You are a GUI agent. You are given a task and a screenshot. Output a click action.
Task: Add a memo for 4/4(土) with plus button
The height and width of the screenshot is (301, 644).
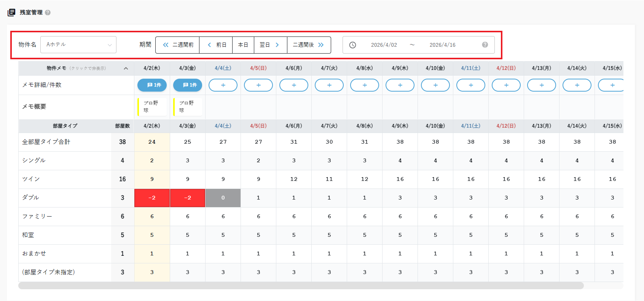(x=223, y=85)
